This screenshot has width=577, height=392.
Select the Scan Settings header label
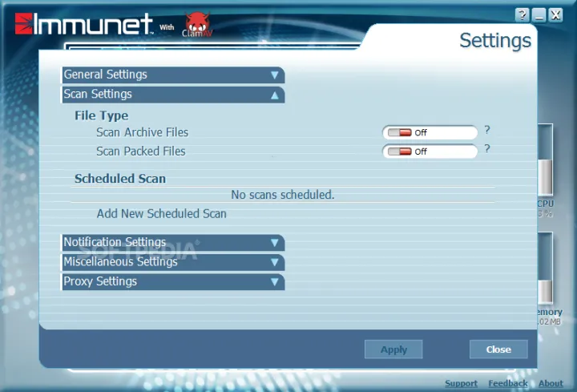(x=98, y=95)
